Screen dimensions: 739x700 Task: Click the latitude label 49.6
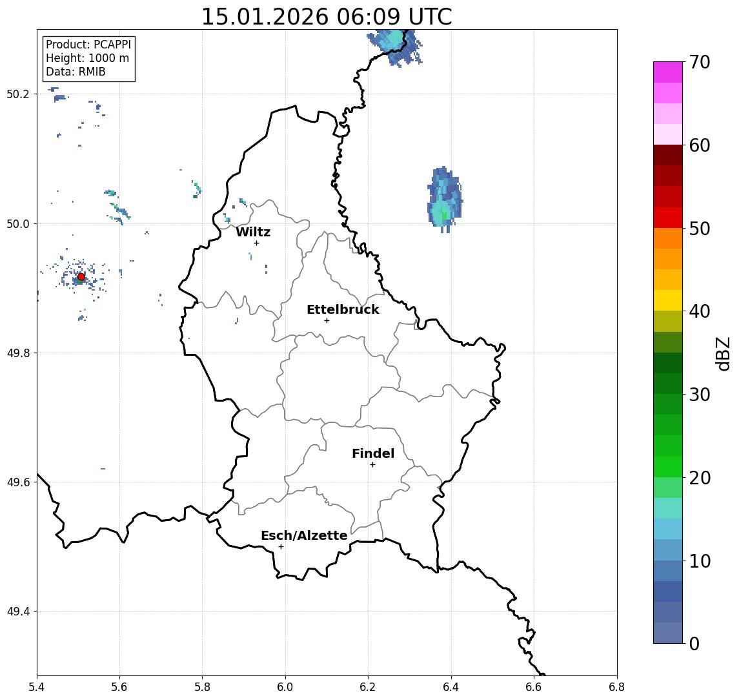pos(17,482)
